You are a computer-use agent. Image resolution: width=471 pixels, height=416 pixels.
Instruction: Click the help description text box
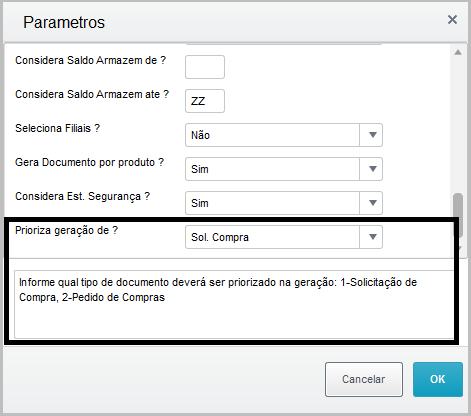(234, 304)
